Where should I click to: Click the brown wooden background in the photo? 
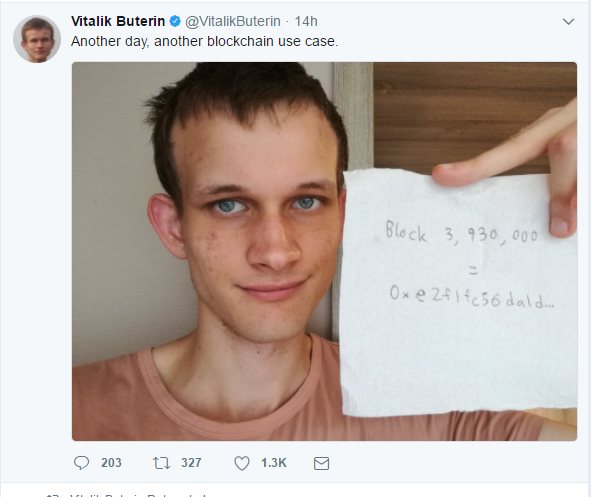pyautogui.click(x=452, y=113)
